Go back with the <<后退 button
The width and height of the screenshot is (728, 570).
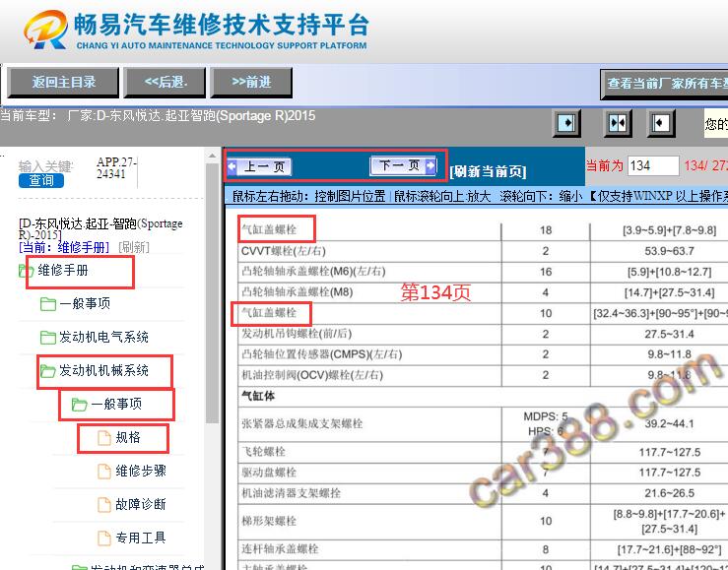[165, 83]
